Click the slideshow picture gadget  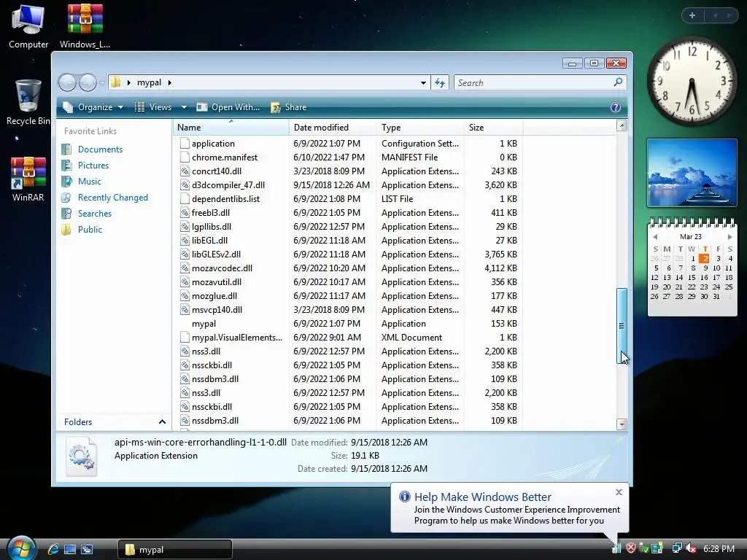coord(692,173)
